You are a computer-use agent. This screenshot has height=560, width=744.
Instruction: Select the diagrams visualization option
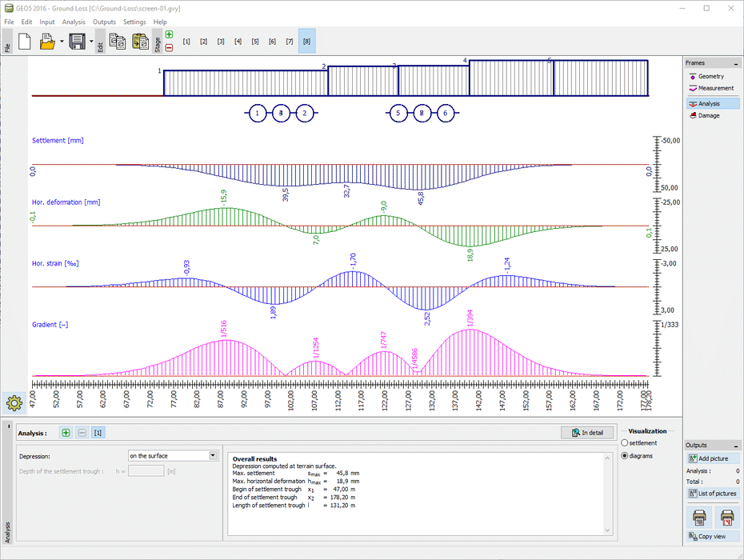click(625, 456)
